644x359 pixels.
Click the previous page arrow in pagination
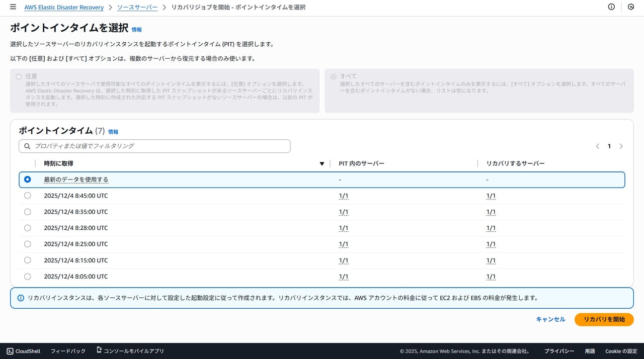(x=598, y=146)
